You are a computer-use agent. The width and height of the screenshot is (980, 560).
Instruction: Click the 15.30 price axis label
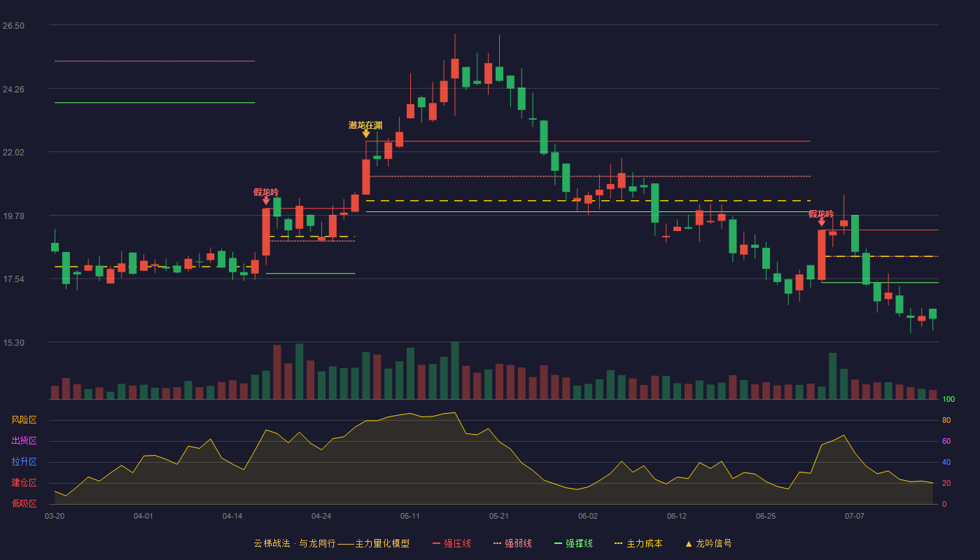click(13, 343)
